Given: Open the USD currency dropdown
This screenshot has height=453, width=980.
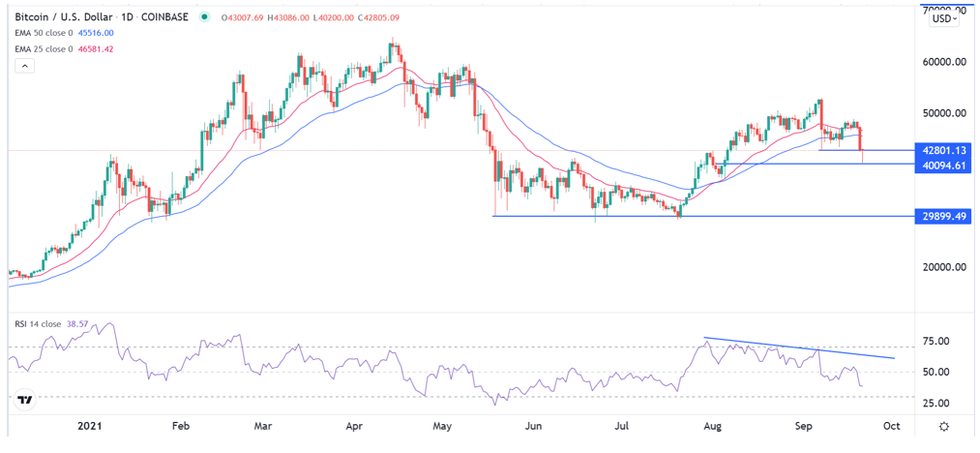Looking at the screenshot, I should [944, 18].
